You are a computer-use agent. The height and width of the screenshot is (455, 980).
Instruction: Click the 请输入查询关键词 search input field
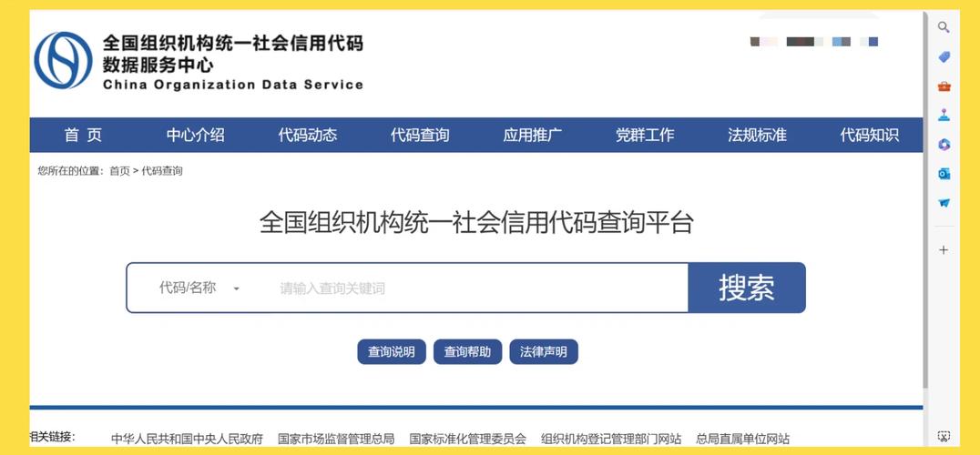pyautogui.click(x=478, y=288)
